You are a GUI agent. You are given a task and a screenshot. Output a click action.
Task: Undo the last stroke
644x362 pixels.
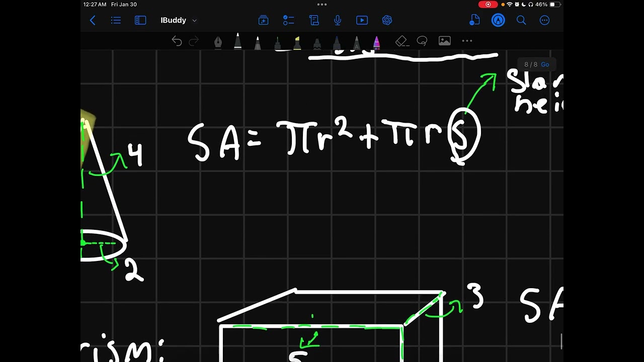(x=177, y=41)
